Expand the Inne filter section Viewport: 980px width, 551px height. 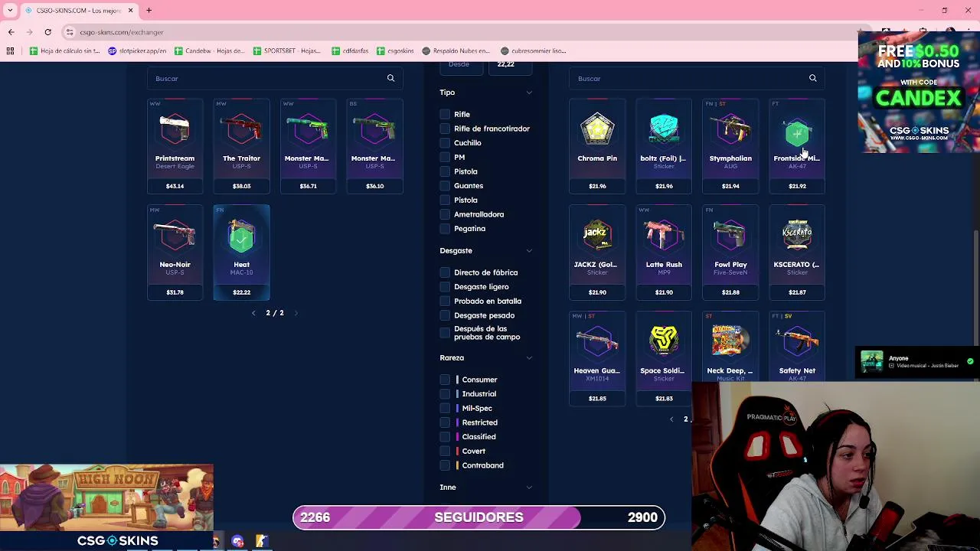pyautogui.click(x=529, y=487)
